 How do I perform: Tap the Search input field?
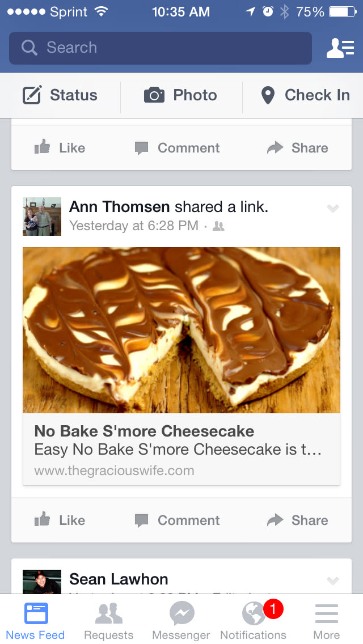coord(161,48)
